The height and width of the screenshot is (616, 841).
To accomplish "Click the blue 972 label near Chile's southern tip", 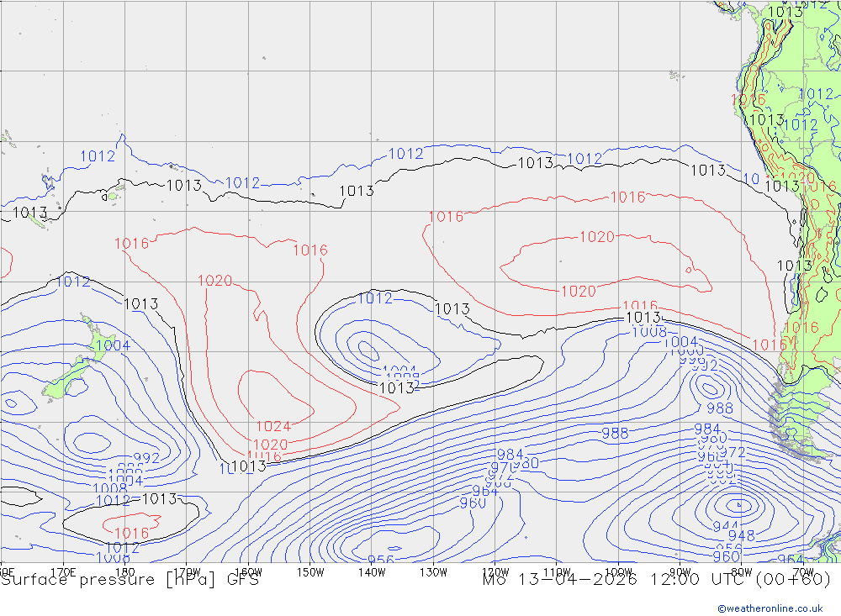I will [x=732, y=452].
